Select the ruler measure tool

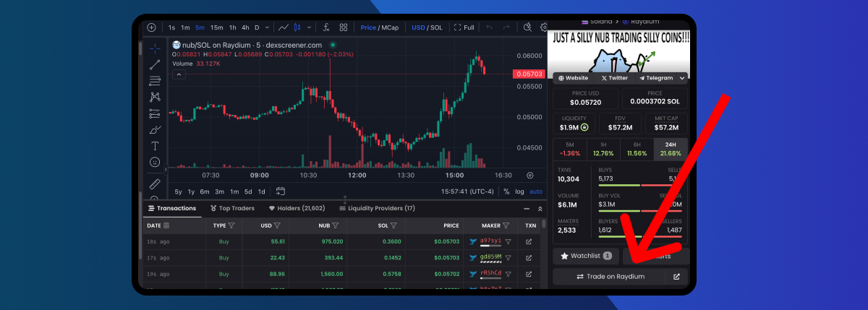155,184
